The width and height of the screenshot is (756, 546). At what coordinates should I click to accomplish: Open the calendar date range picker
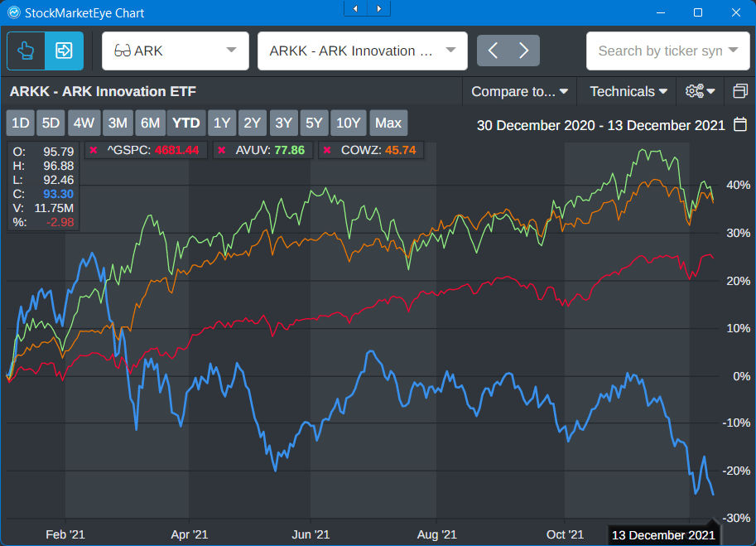[741, 125]
